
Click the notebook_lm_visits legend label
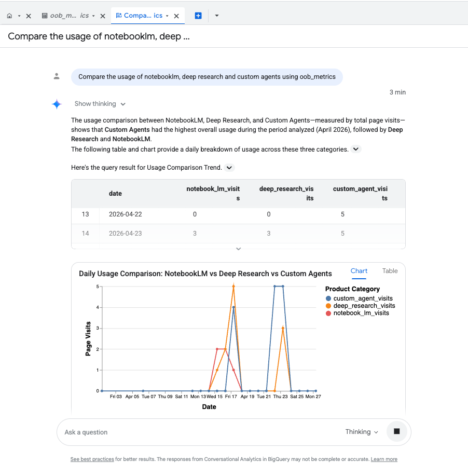361,313
